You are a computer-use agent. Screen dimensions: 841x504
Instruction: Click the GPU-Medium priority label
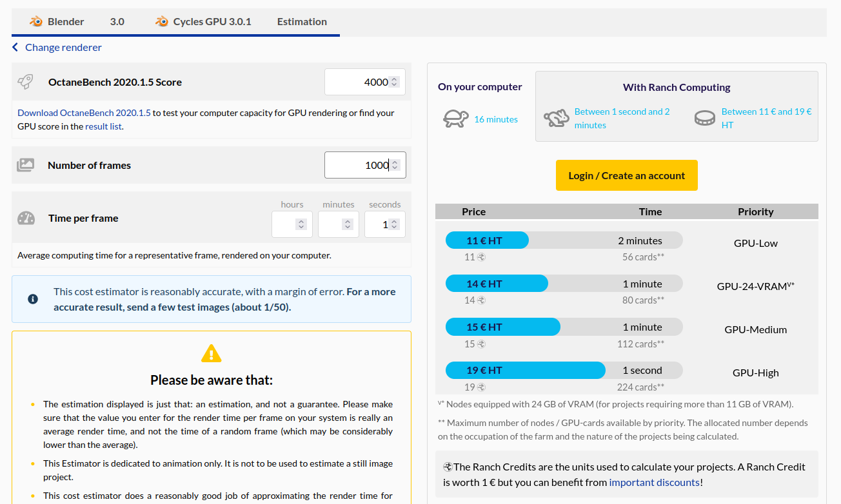pyautogui.click(x=756, y=329)
